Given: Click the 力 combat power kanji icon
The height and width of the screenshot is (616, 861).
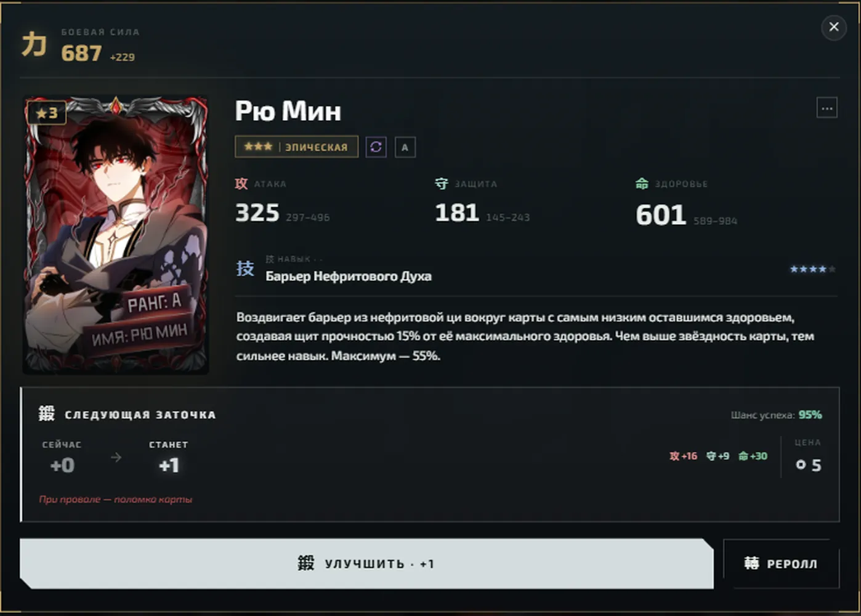Looking at the screenshot, I should tap(34, 44).
